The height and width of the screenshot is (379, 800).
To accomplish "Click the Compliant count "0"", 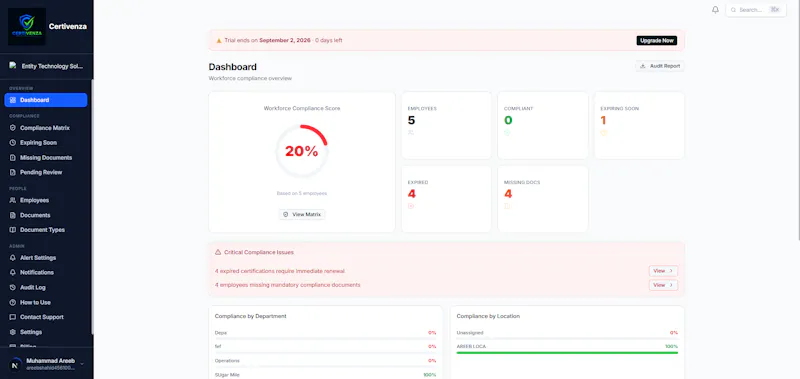I will tap(508, 120).
